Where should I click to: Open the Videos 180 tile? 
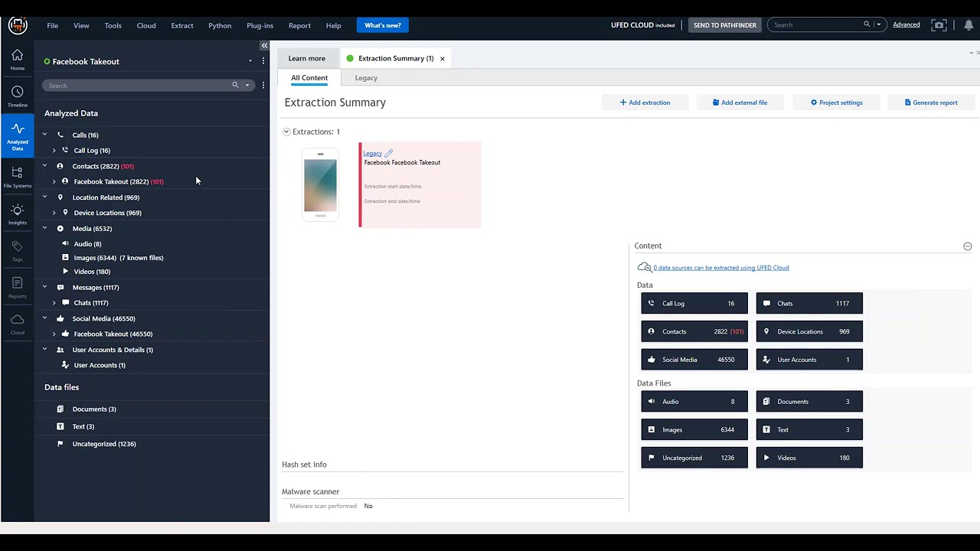(809, 458)
